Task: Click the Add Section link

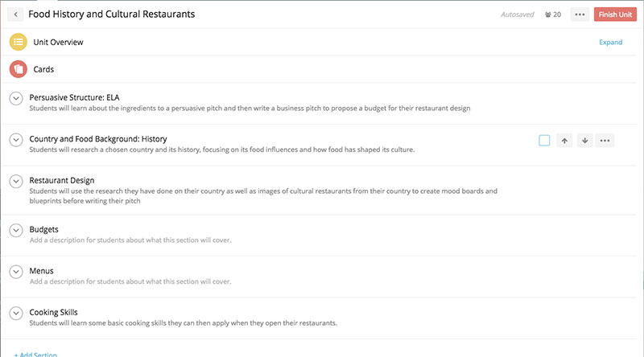Action: pyautogui.click(x=35, y=354)
